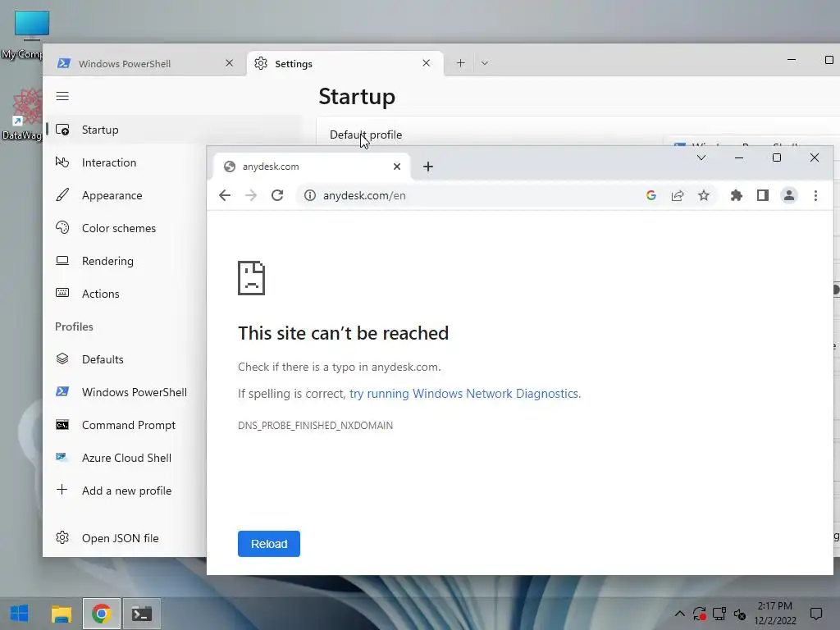Open a new Chrome tab
The height and width of the screenshot is (630, 840).
[428, 167]
